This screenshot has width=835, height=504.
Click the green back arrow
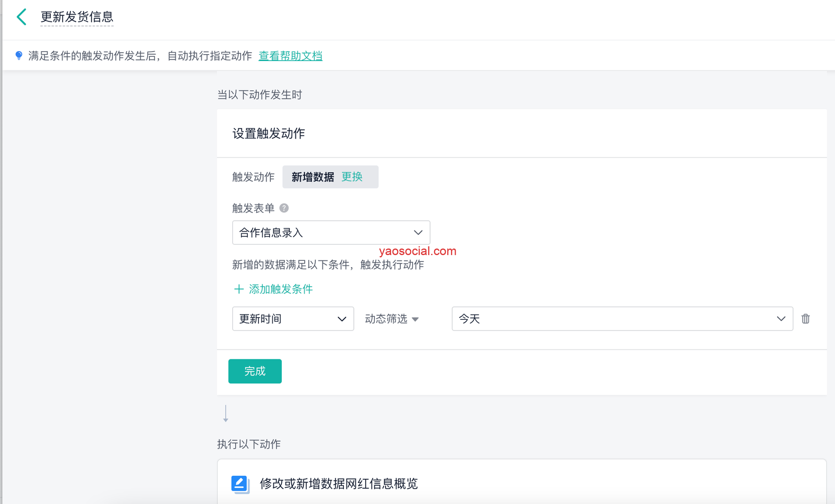click(x=21, y=17)
